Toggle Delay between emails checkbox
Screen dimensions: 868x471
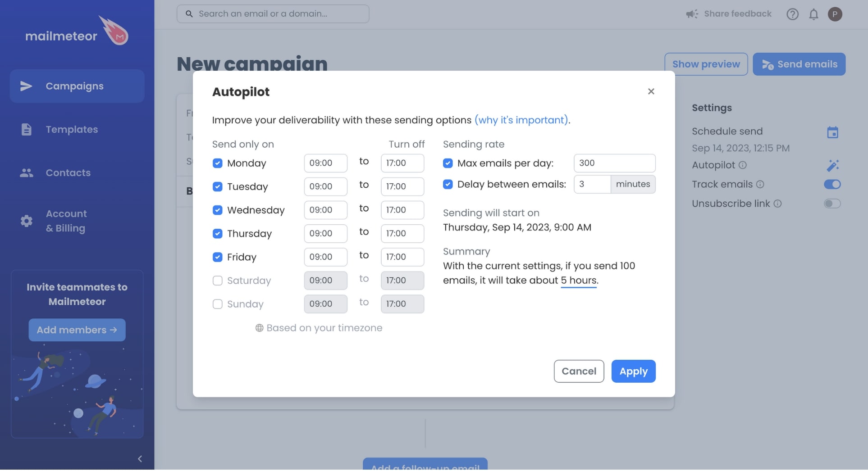(448, 184)
